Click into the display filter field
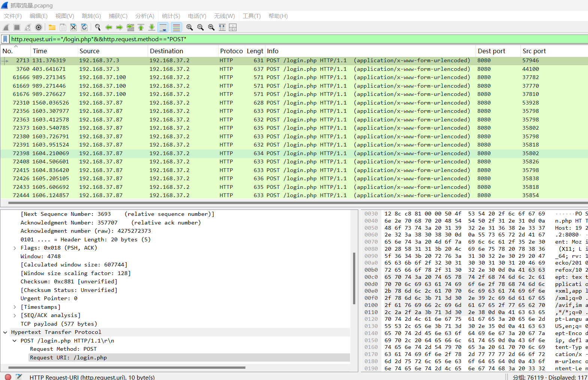Viewport: 588px width, 380px height. click(x=298, y=39)
